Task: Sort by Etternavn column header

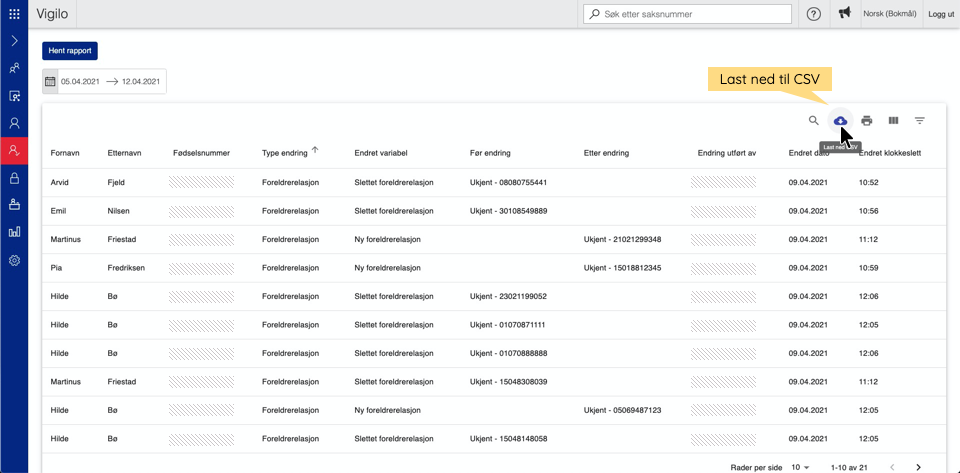Action: tap(124, 153)
